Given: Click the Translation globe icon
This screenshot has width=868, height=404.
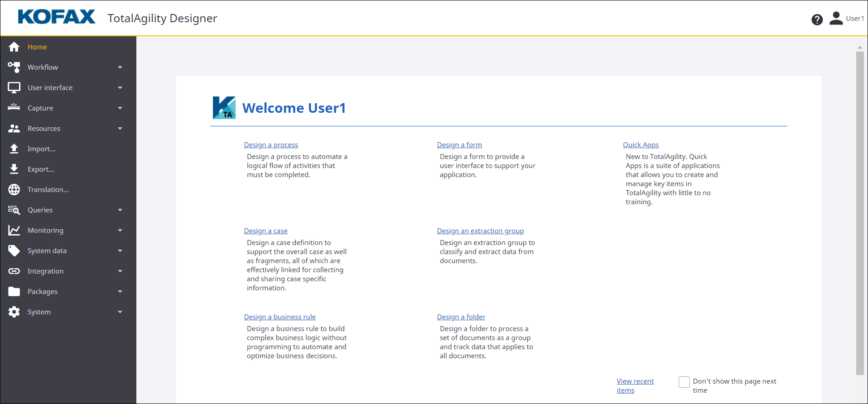Looking at the screenshot, I should pos(14,190).
